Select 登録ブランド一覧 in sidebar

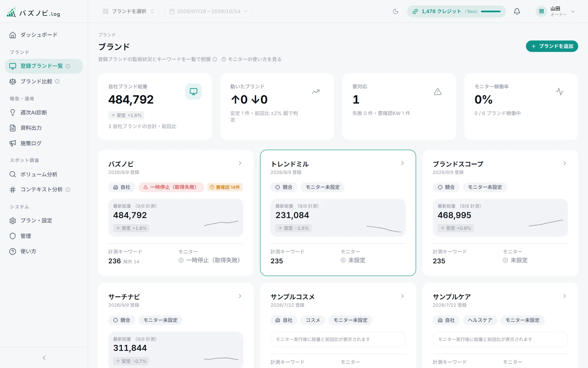tap(44, 66)
